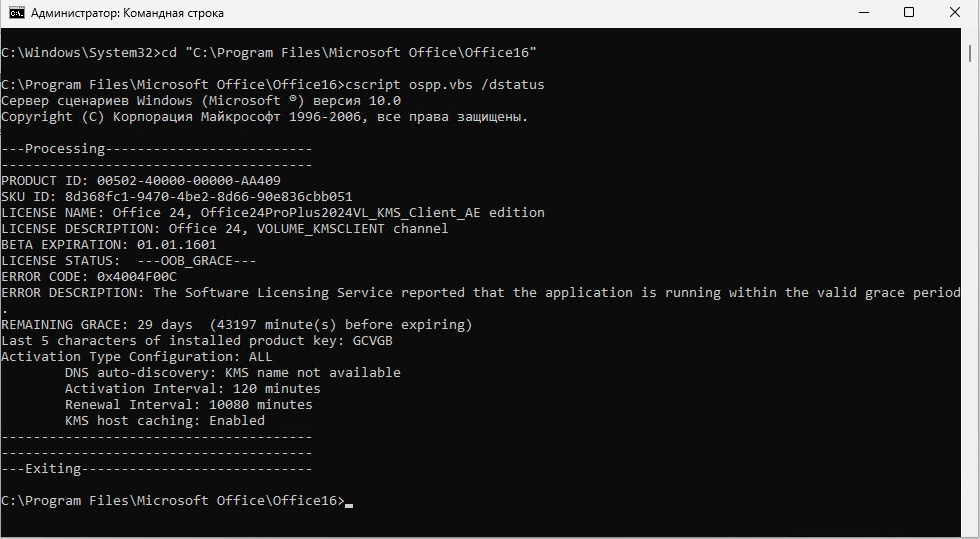Click the KMS host caching Enabled line

point(165,421)
